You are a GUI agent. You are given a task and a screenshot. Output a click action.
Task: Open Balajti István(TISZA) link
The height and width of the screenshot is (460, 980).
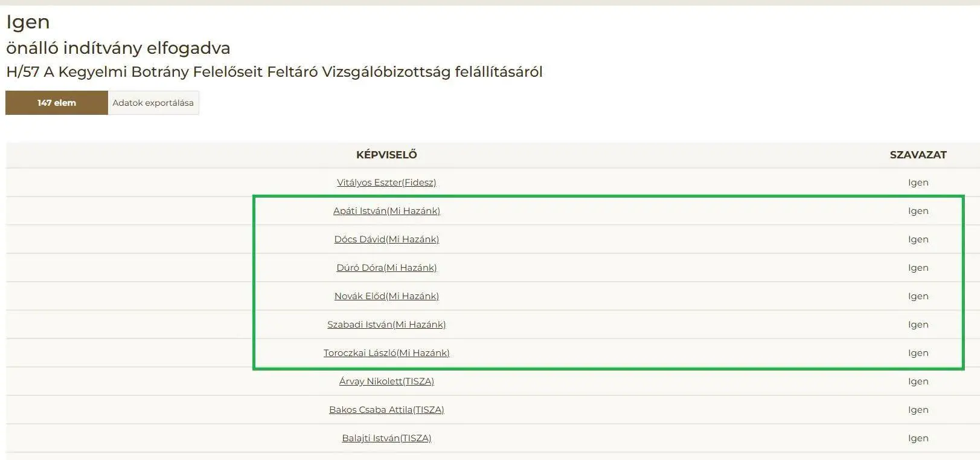[x=386, y=438]
